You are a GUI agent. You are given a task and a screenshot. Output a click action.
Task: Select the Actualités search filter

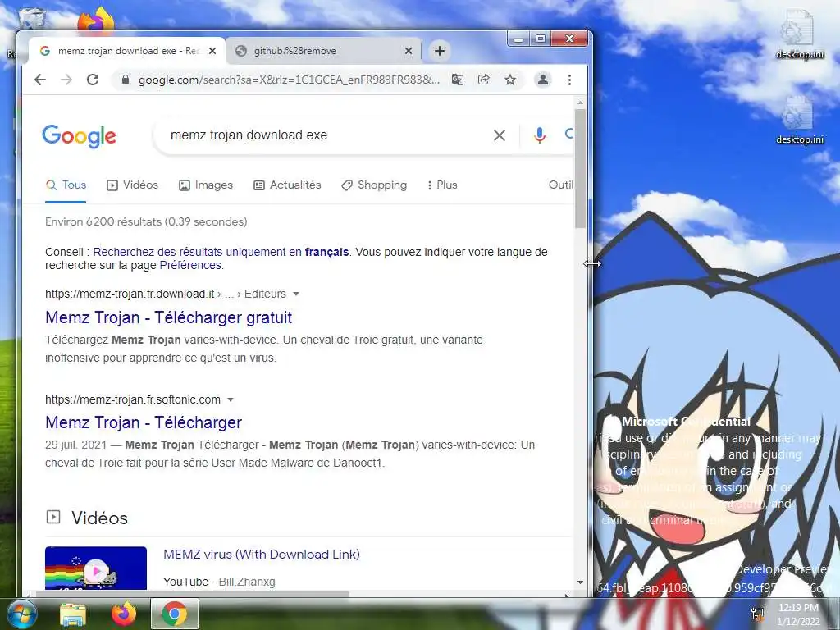point(287,185)
